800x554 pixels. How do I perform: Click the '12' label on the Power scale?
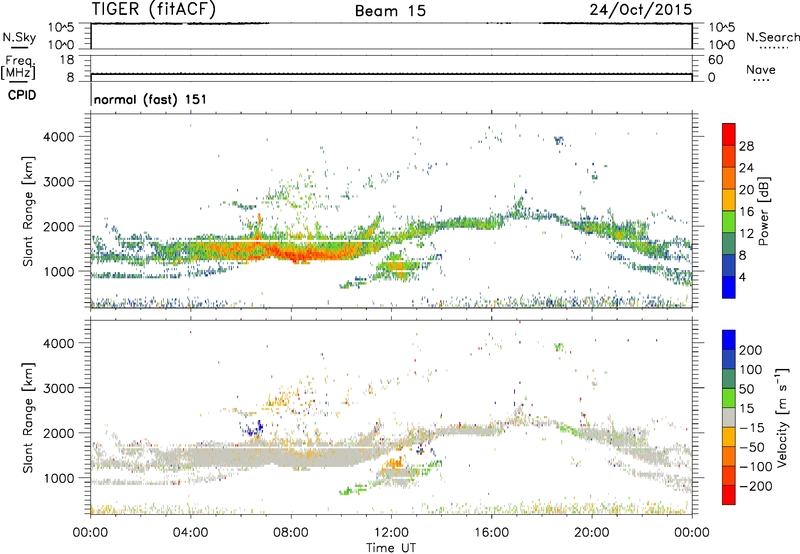[746, 234]
